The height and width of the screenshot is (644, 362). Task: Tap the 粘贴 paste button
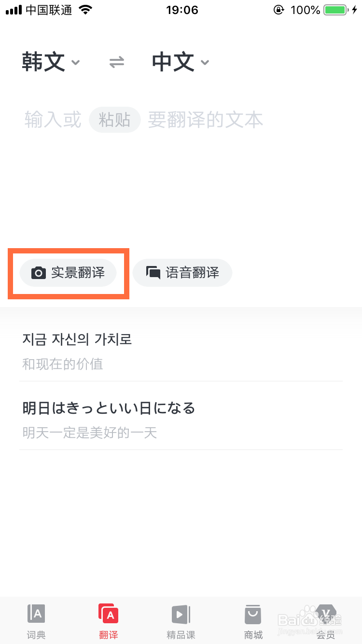[114, 120]
